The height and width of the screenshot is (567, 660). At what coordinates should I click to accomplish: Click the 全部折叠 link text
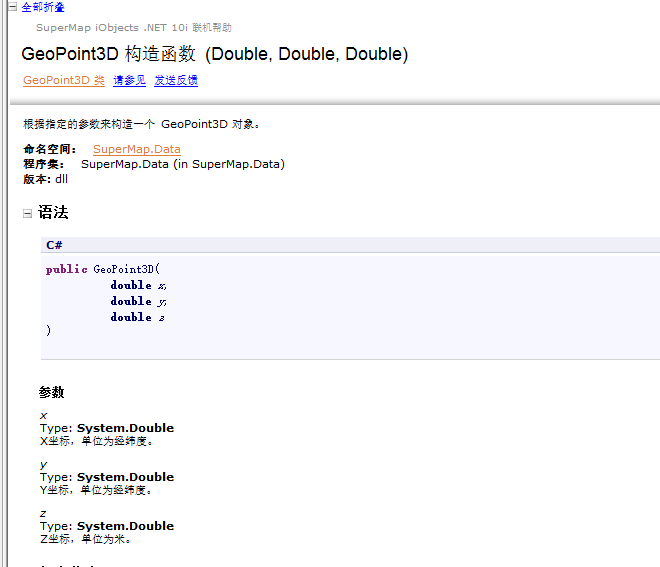pyautogui.click(x=43, y=7)
